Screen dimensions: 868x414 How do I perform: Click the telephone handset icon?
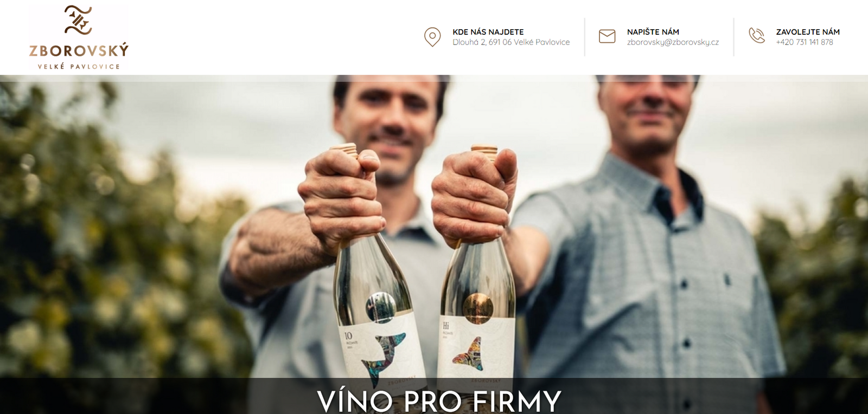pos(756,35)
